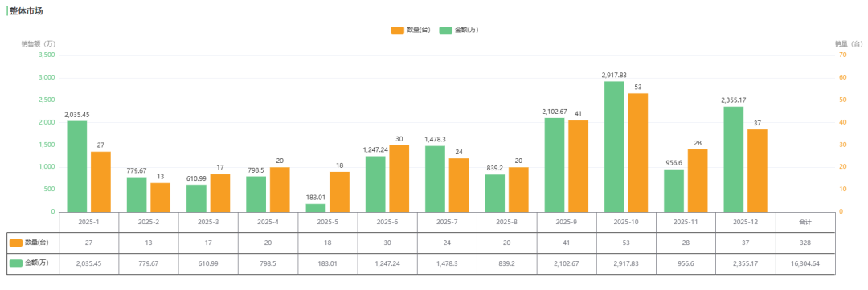Click the 2025-10 column header cell

(x=627, y=222)
